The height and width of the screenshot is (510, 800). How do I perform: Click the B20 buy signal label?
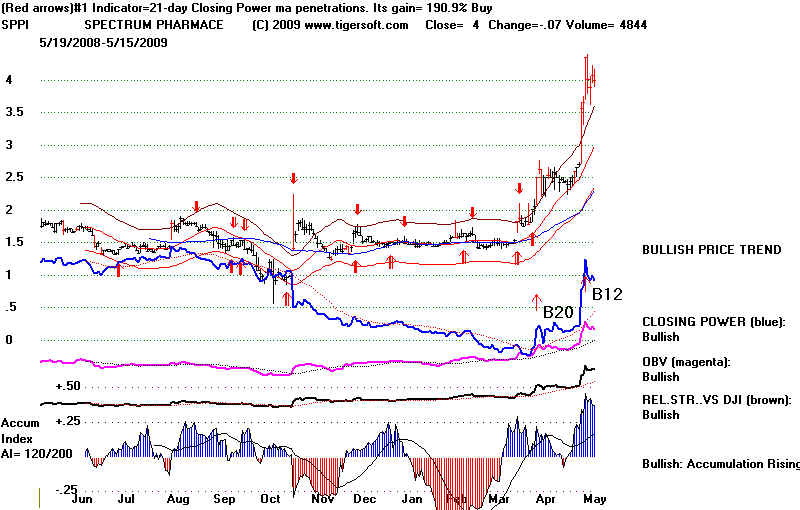click(x=558, y=312)
